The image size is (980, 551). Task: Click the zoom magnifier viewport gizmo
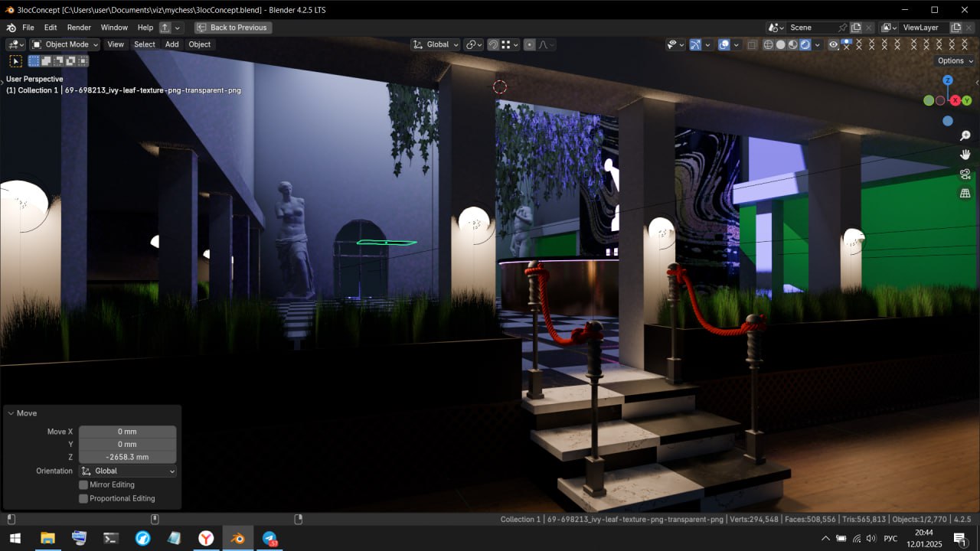[x=965, y=135]
